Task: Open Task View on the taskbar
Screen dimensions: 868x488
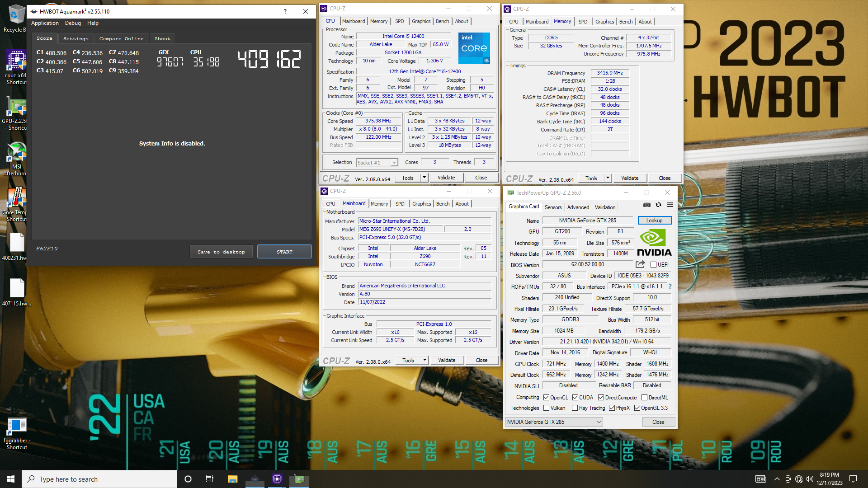Action: [x=210, y=479]
